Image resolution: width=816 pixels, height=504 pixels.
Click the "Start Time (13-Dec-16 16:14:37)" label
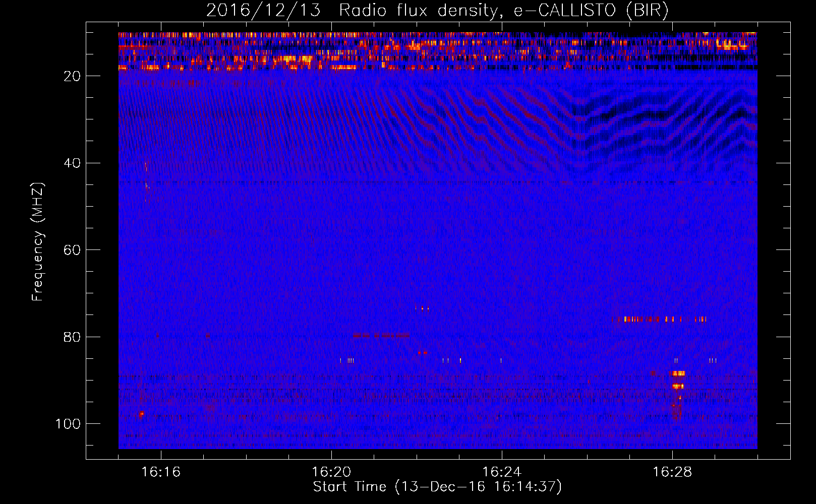point(437,487)
